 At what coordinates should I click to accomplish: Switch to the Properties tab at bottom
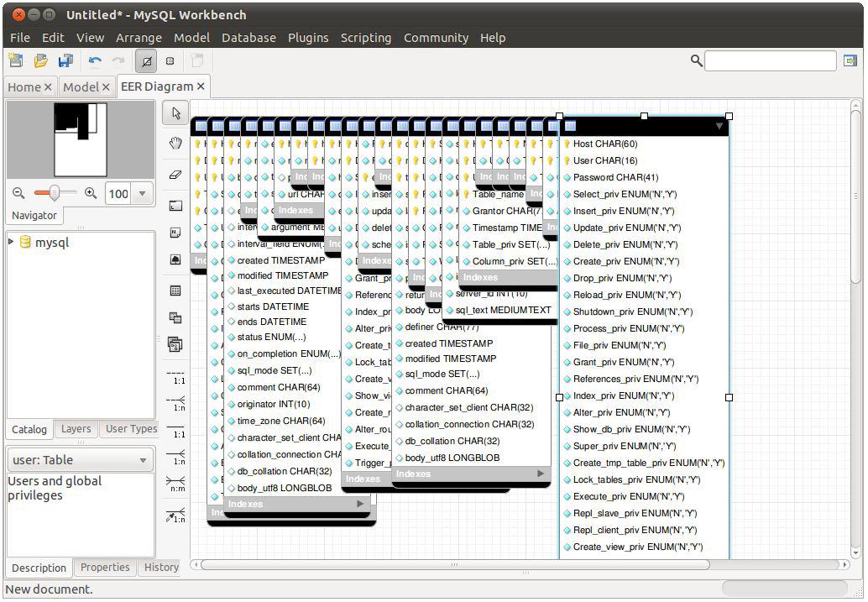point(104,568)
